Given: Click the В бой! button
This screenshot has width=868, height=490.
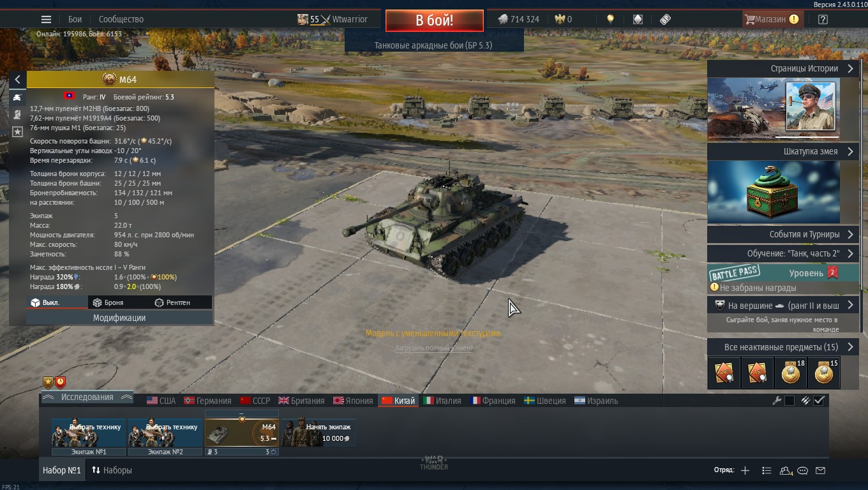Looking at the screenshot, I should point(434,20).
